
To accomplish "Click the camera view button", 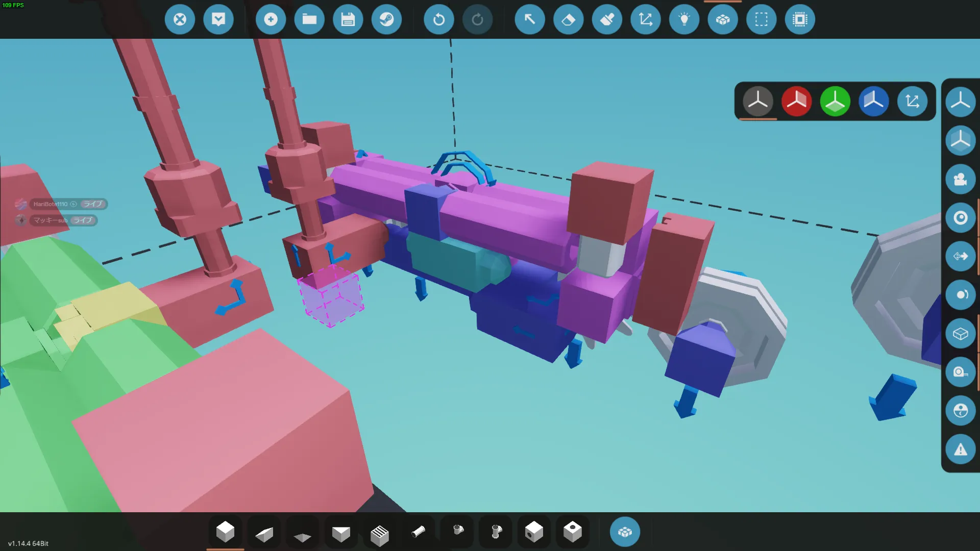I will pos(960,180).
